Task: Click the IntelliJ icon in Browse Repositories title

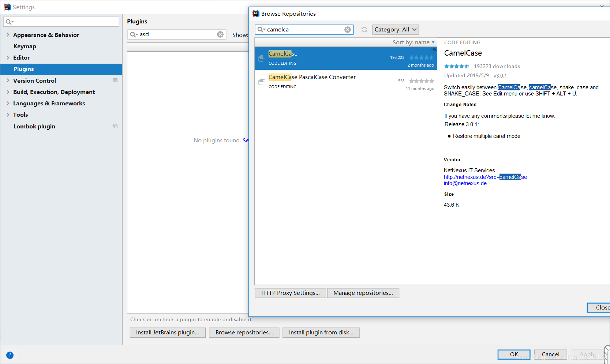Action: coord(256,14)
